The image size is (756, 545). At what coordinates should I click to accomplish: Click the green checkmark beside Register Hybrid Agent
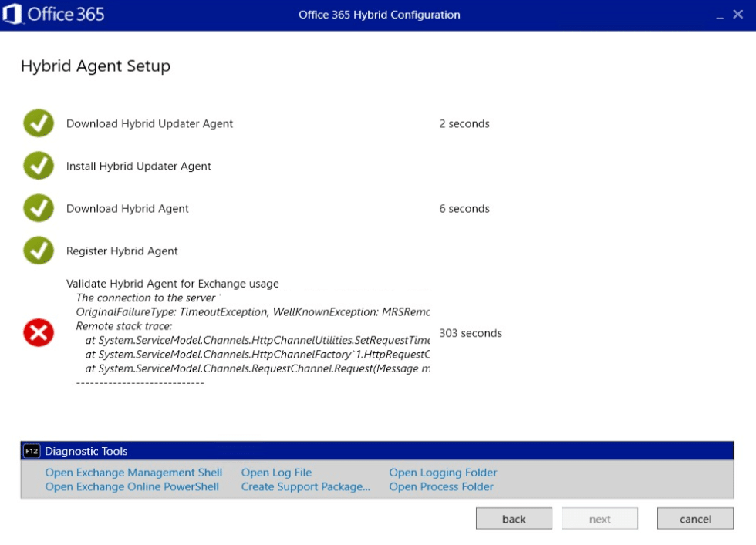coord(38,251)
